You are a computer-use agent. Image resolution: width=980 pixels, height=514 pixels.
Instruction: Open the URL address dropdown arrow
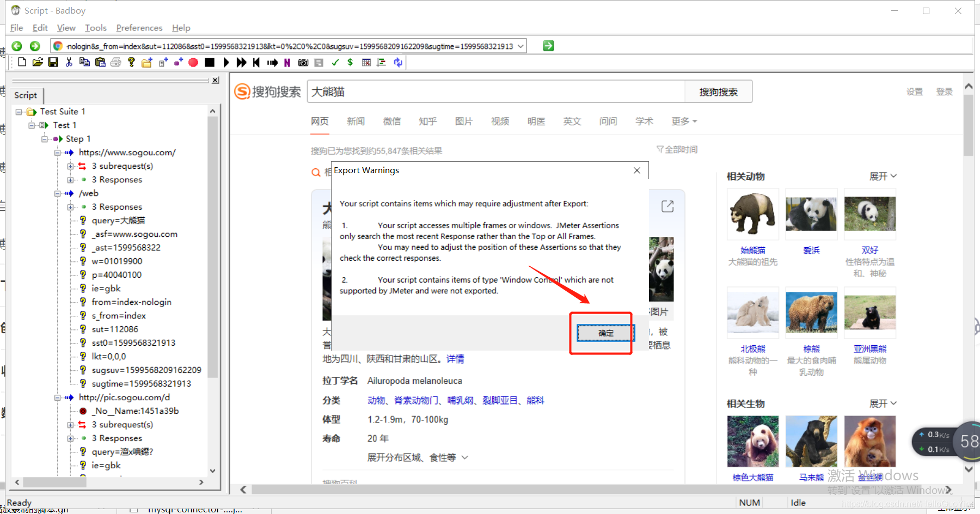coord(521,46)
